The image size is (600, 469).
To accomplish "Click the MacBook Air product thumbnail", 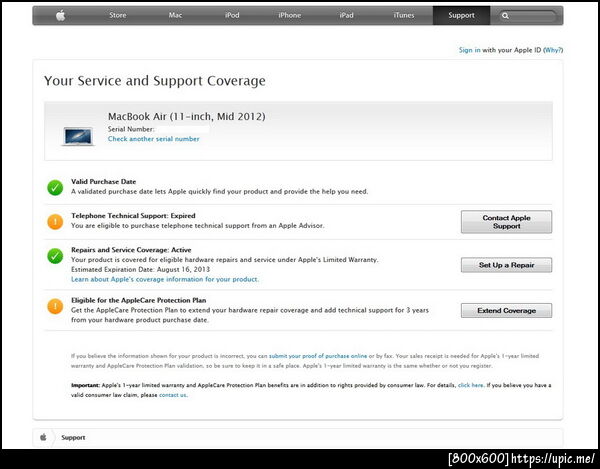I will (x=78, y=136).
